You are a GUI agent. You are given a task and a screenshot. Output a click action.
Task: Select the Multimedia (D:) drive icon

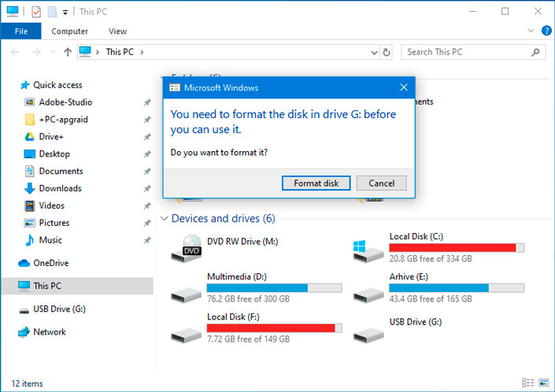click(187, 295)
